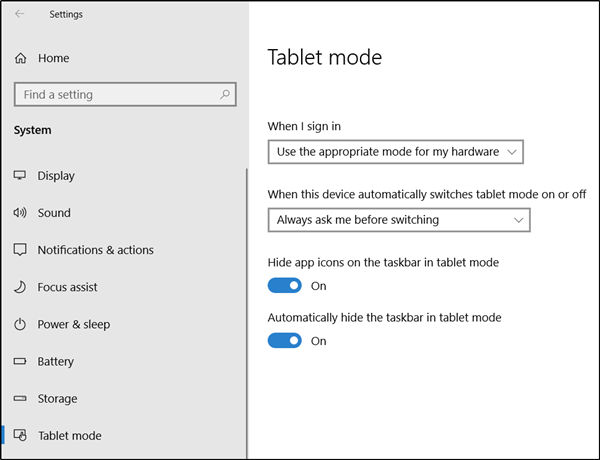Click the Home house icon
600x460 pixels.
(x=20, y=59)
